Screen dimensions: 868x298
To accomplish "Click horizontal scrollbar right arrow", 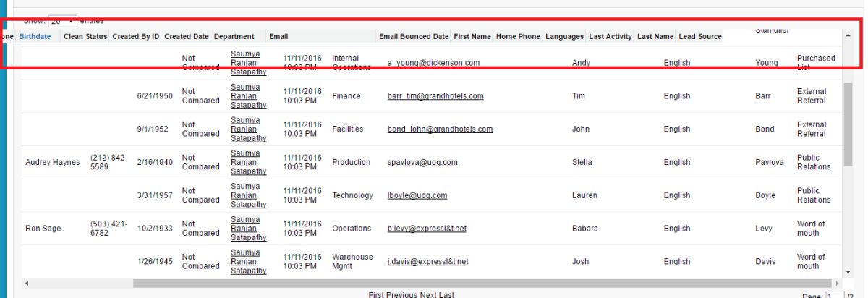I will click(x=838, y=283).
